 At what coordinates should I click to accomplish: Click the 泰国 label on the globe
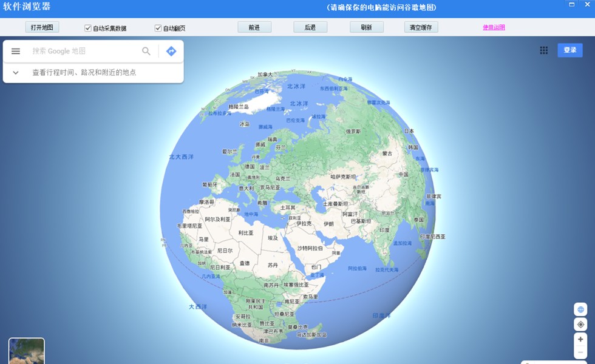pyautogui.click(x=419, y=220)
